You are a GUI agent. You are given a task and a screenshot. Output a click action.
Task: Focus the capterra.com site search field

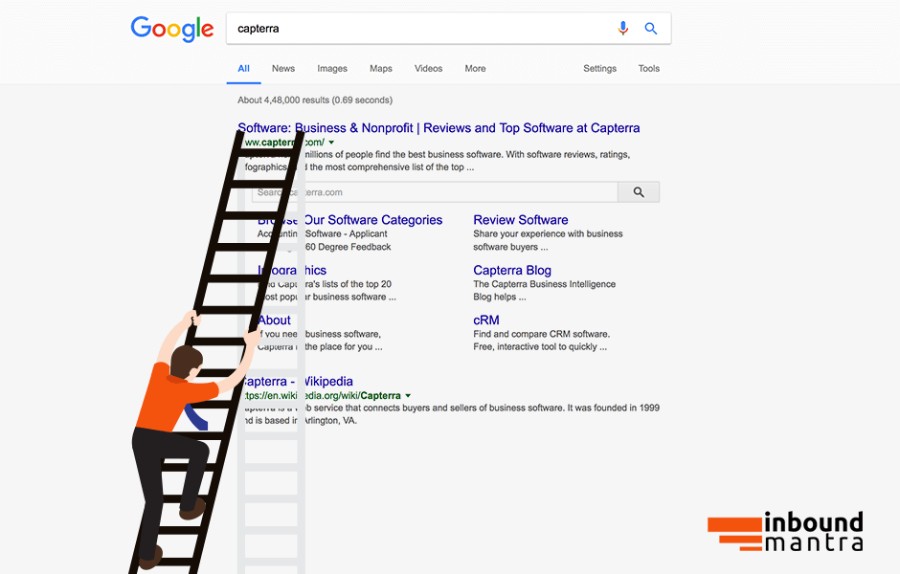(x=435, y=192)
